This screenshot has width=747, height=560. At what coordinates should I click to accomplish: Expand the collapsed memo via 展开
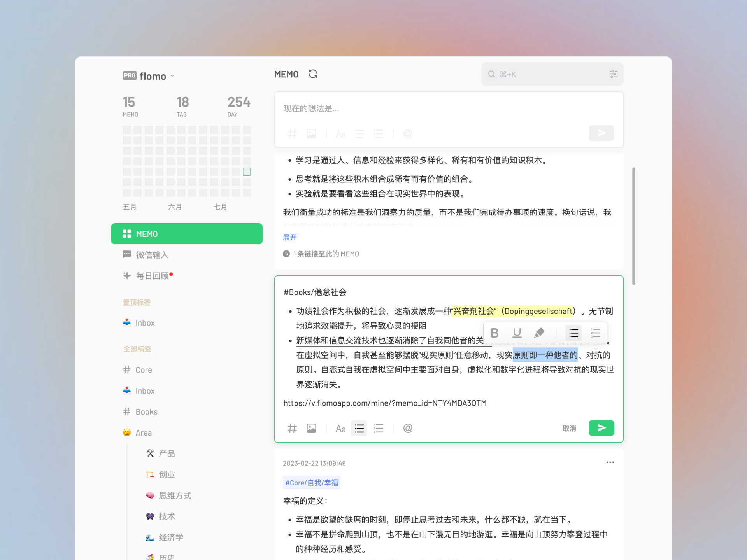pos(289,237)
